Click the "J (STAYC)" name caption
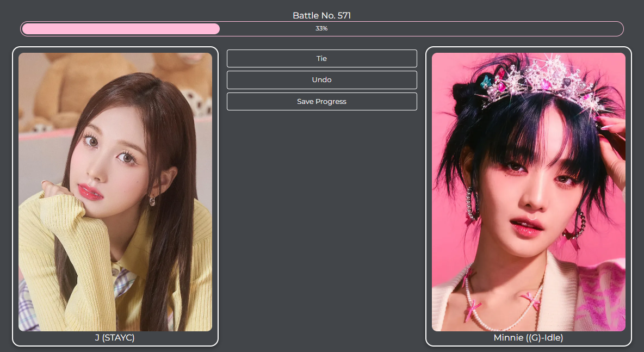 (115, 338)
